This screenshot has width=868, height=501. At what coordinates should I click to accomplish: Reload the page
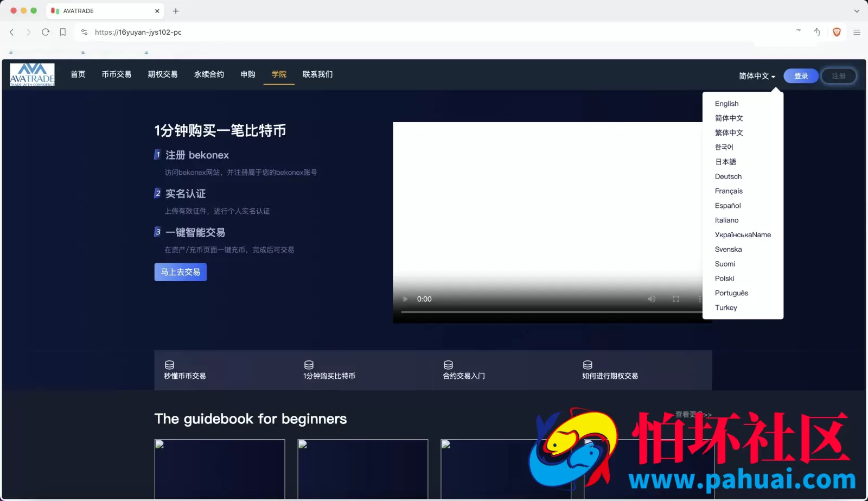click(46, 32)
